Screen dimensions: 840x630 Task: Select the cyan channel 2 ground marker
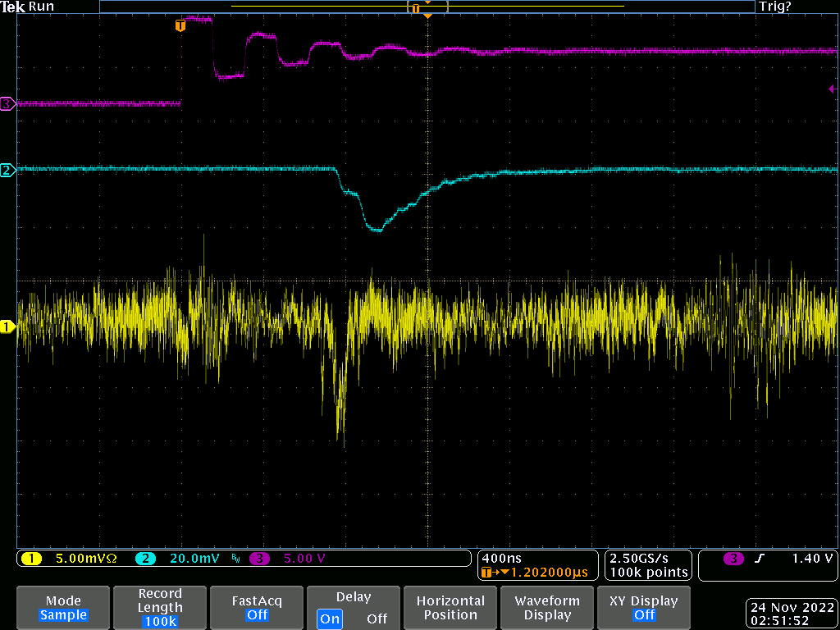(x=8, y=171)
